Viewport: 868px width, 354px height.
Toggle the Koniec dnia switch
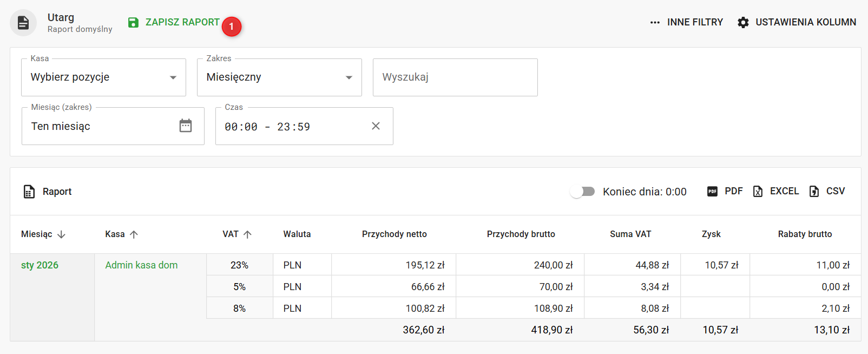click(x=583, y=192)
